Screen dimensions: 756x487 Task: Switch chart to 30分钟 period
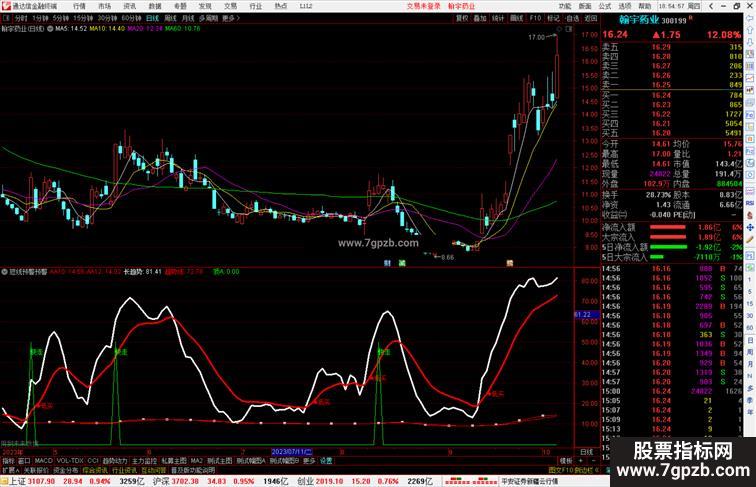[x=107, y=18]
